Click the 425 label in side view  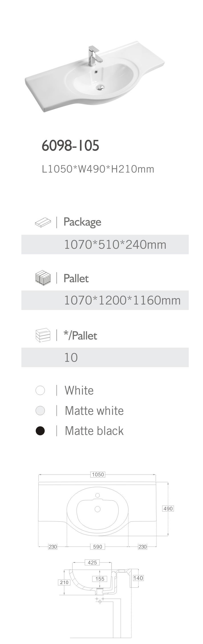coord(92,562)
